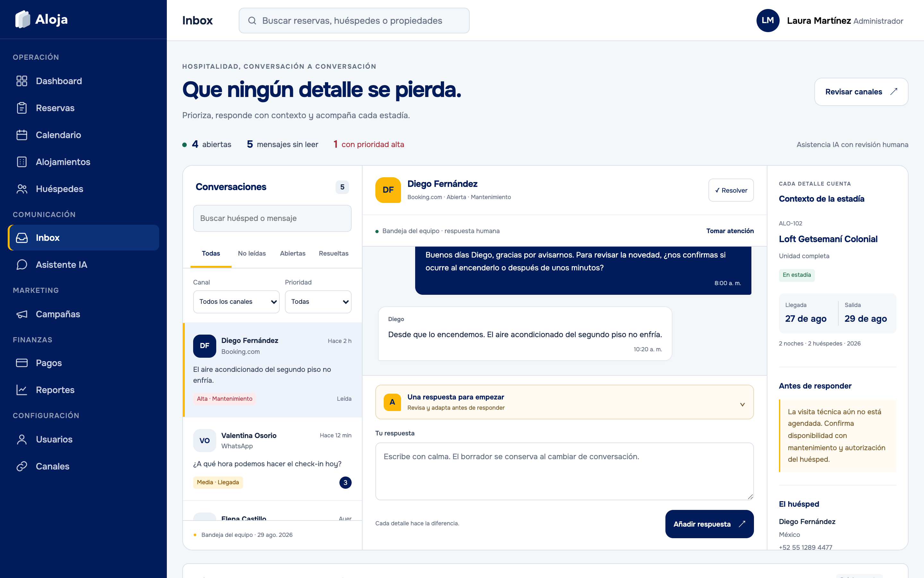Image resolution: width=924 pixels, height=578 pixels.
Task: Switch to the Todas tab
Action: point(211,253)
